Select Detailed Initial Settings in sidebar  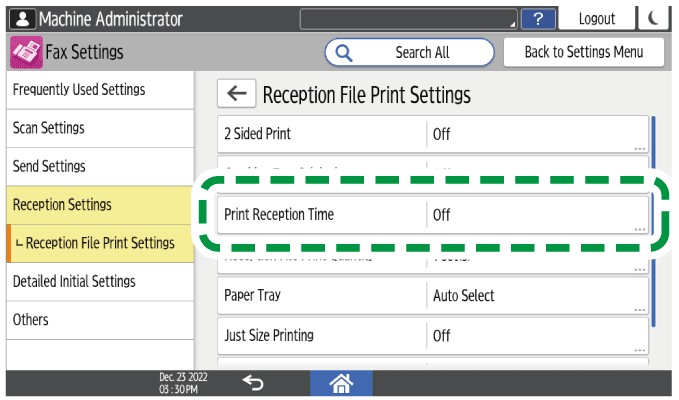pyautogui.click(x=98, y=282)
